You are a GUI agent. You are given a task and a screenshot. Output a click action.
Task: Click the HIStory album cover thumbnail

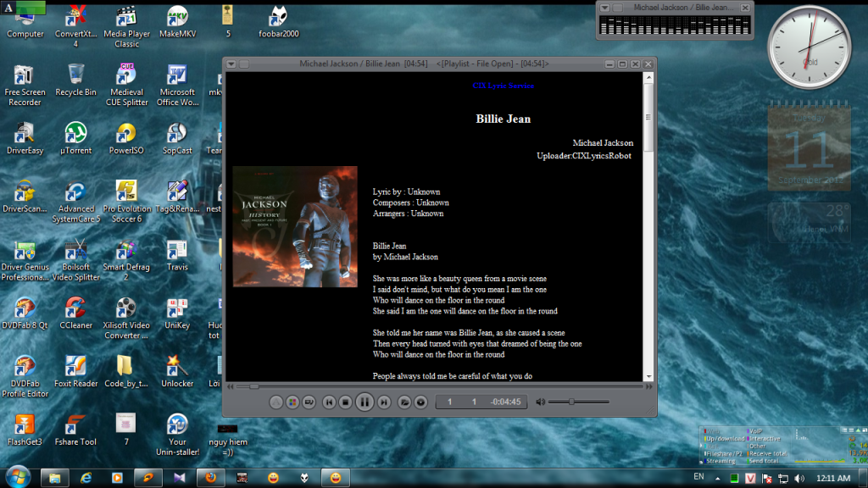(x=295, y=226)
